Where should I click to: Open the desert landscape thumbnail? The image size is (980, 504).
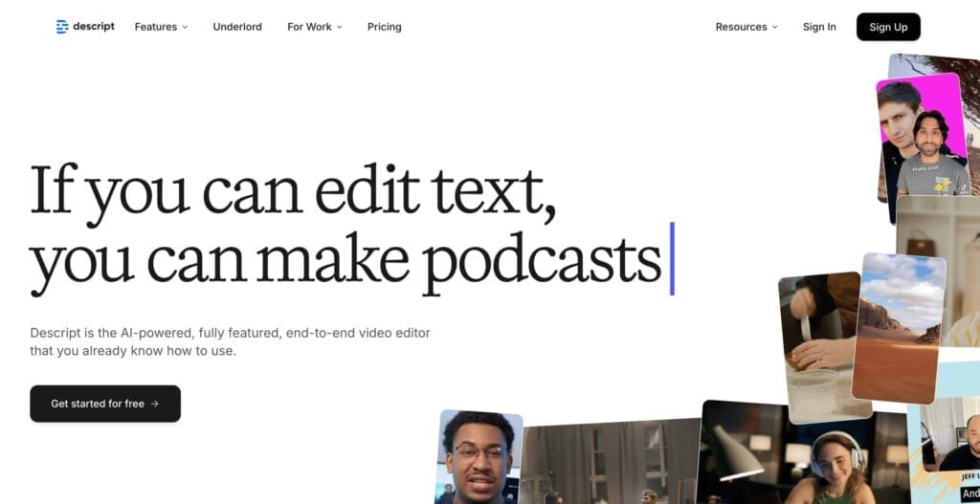coord(898,325)
